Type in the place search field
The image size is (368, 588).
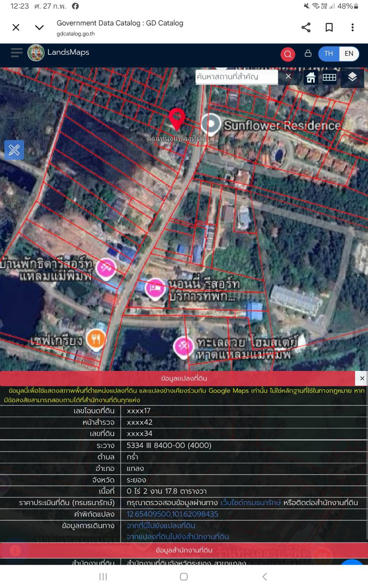click(236, 77)
